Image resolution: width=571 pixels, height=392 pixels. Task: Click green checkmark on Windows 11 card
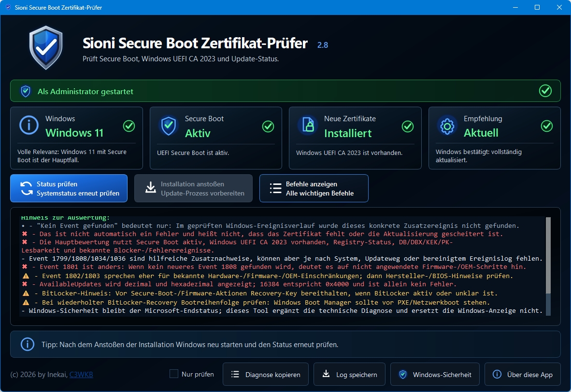coord(129,126)
